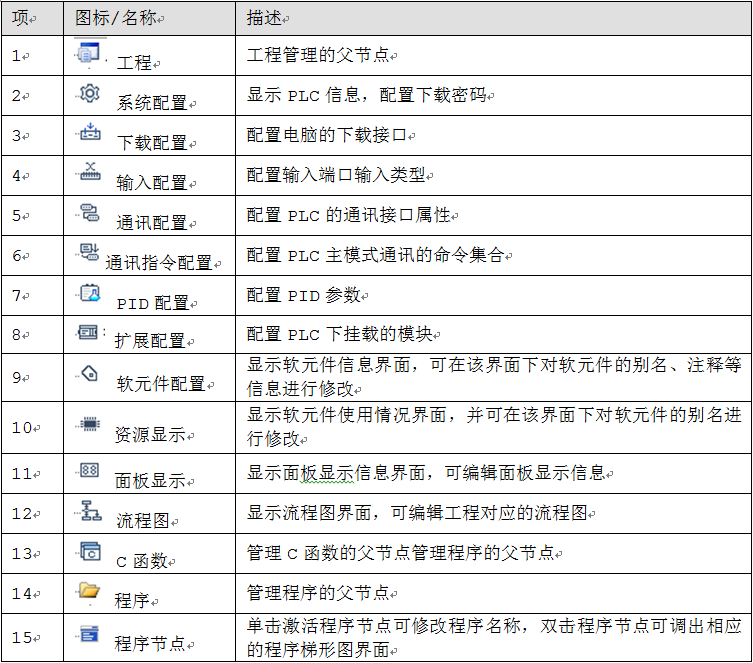Click the 流程图 flowchart icon
This screenshot has height=663, width=753.
[90, 511]
